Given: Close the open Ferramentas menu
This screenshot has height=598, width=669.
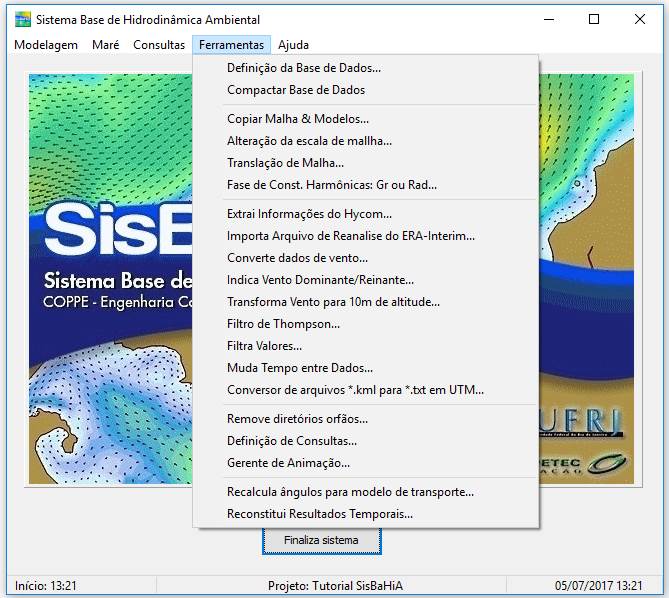Looking at the screenshot, I should (231, 45).
